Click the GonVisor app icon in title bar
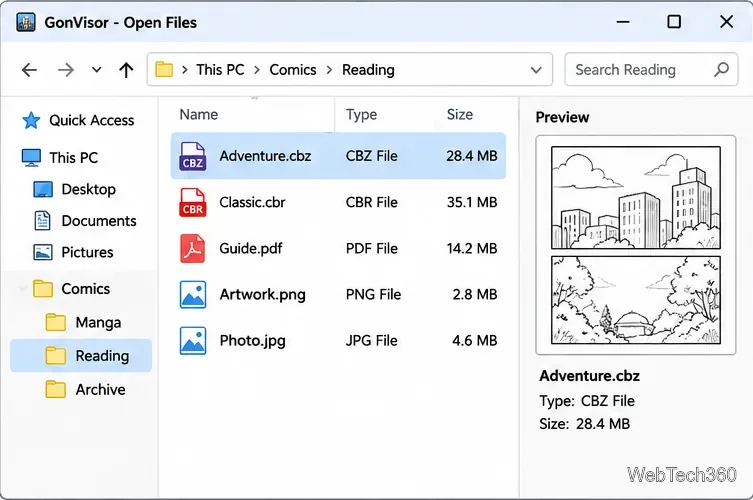Viewport: 753px width, 500px height. [25, 22]
